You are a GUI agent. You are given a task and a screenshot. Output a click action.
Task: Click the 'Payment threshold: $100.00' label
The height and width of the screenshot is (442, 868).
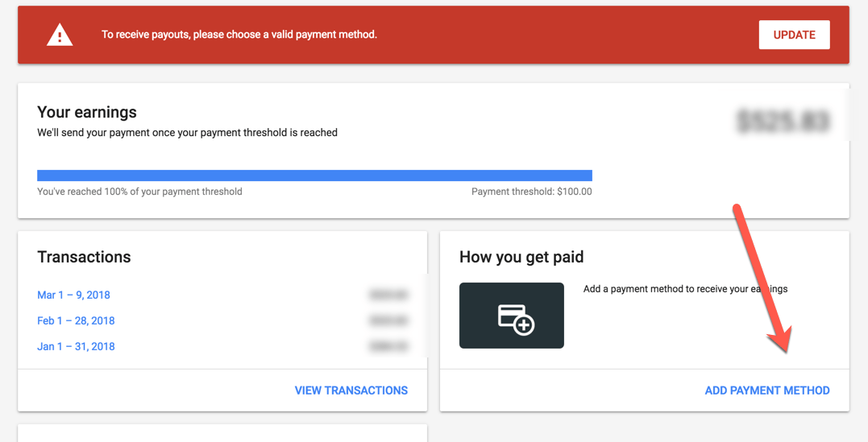531,192
